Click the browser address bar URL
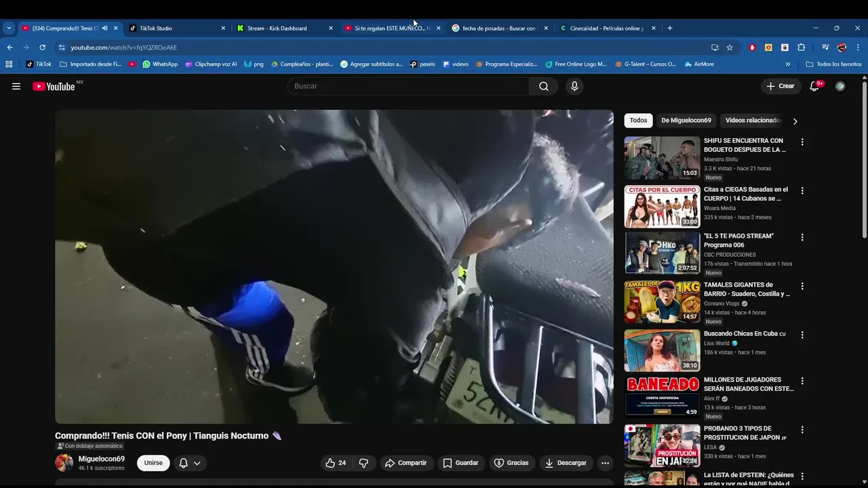This screenshot has height=488, width=868. coord(124,47)
